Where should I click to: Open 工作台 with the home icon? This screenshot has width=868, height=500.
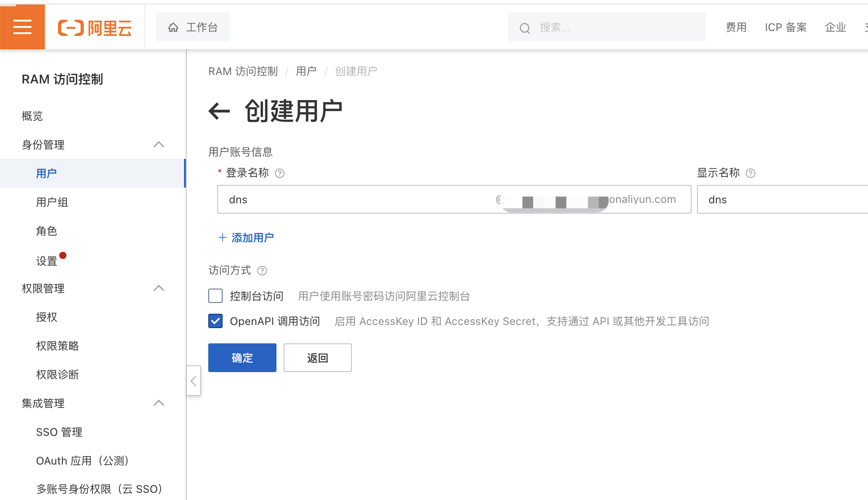click(x=193, y=27)
